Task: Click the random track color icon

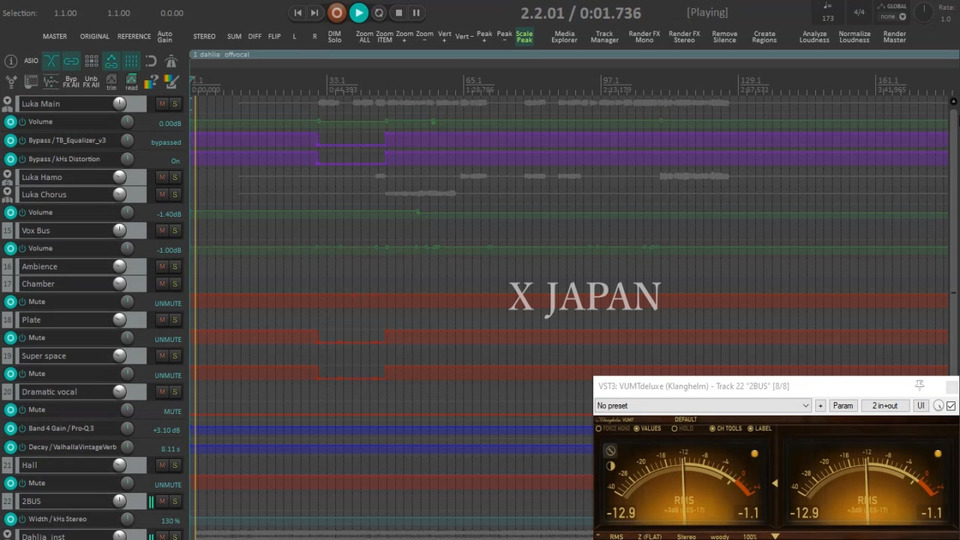Action: point(151,81)
